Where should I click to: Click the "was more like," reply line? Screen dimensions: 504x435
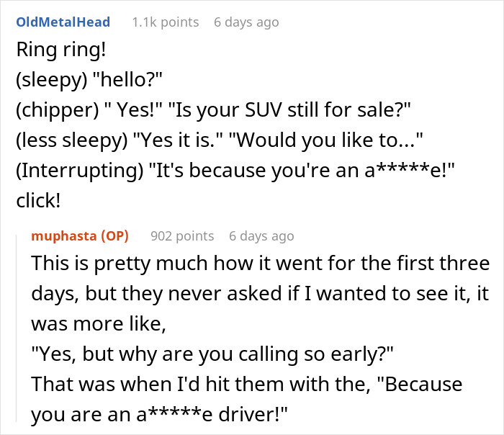pos(99,324)
